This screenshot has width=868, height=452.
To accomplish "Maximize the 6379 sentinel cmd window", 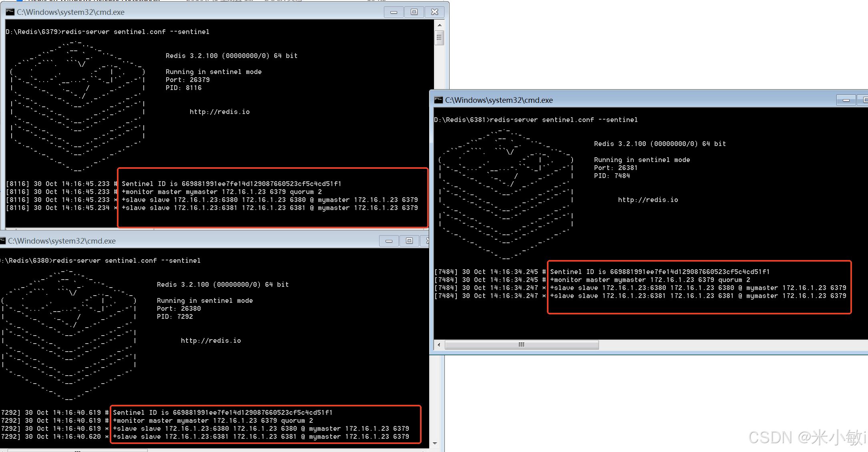I will tap(414, 12).
